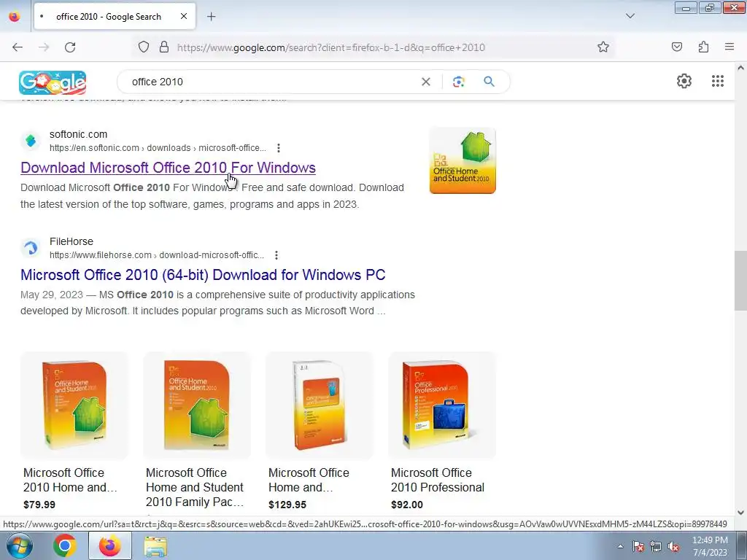747x560 pixels.
Task: Click the scrollbar up arrow
Action: (x=741, y=68)
